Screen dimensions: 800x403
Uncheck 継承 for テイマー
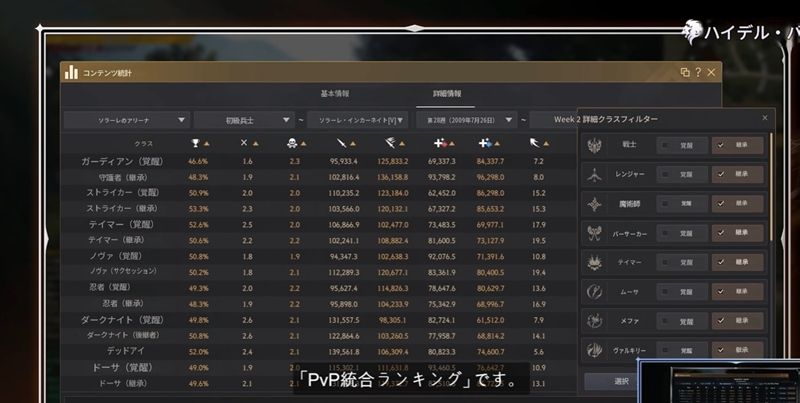click(x=720, y=262)
